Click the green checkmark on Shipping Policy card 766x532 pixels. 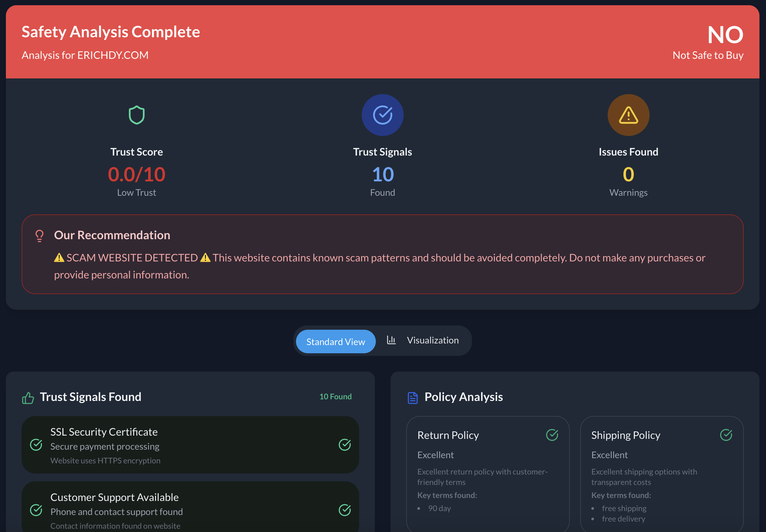click(x=726, y=435)
